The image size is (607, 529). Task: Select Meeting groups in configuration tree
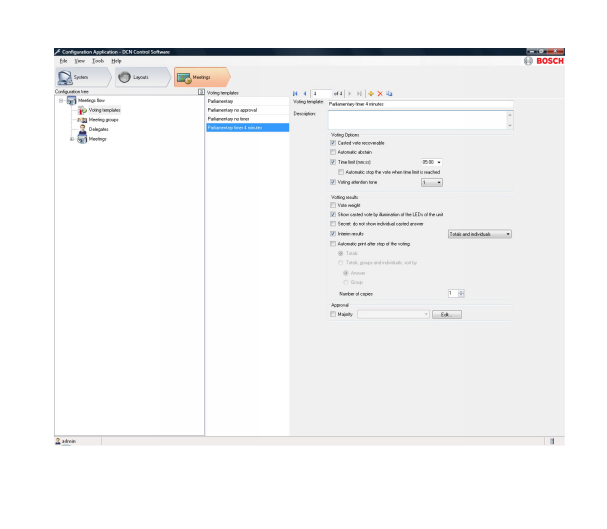click(103, 119)
